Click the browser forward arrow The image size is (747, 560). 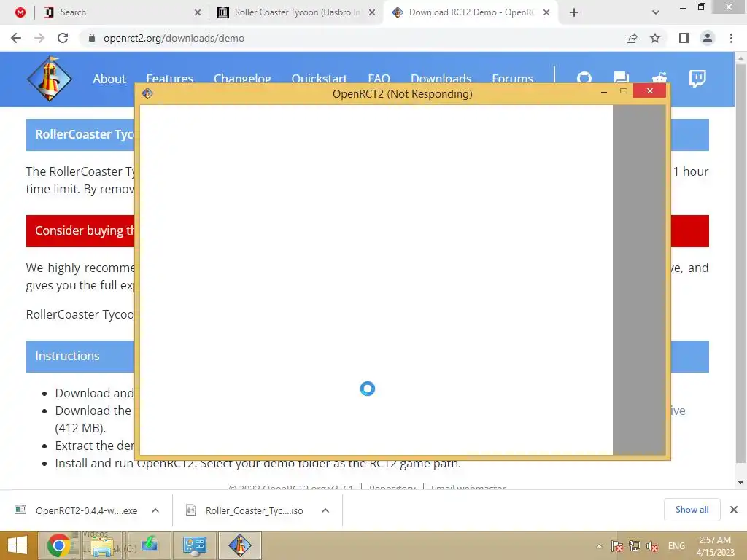[x=39, y=38]
